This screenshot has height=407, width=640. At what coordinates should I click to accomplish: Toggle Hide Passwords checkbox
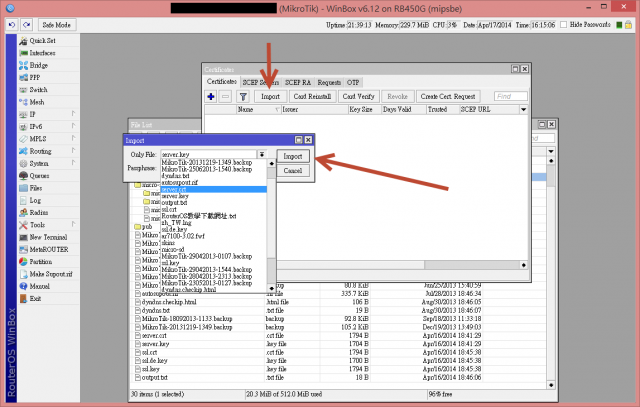pos(564,24)
